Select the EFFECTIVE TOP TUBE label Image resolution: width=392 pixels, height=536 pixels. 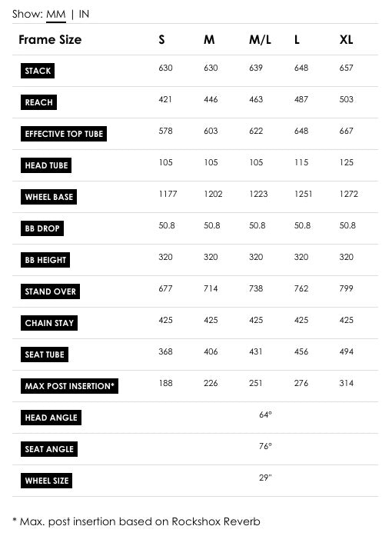pos(64,134)
